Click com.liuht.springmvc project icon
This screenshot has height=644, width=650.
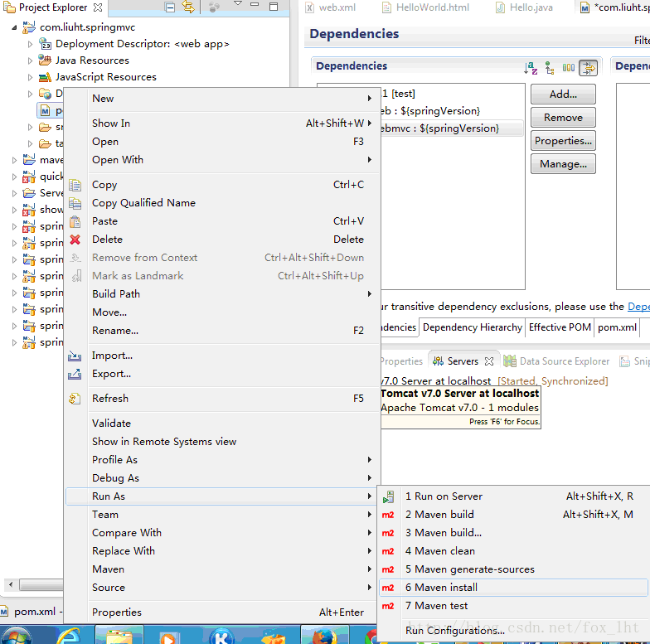pyautogui.click(x=29, y=27)
